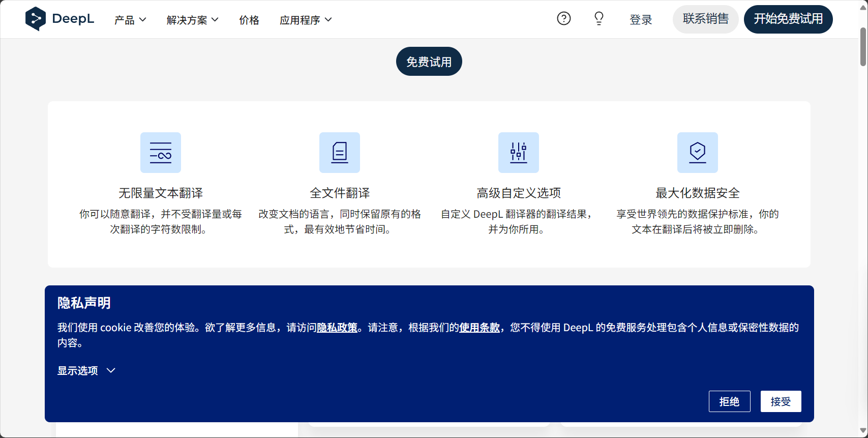Click the advanced customization sliders icon
Image resolution: width=868 pixels, height=438 pixels.
[519, 153]
